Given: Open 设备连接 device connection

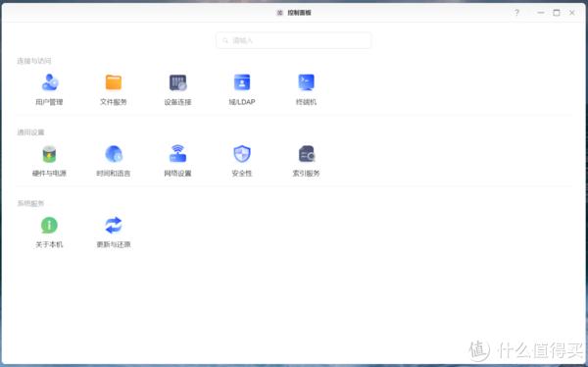Looking at the screenshot, I should coord(177,89).
